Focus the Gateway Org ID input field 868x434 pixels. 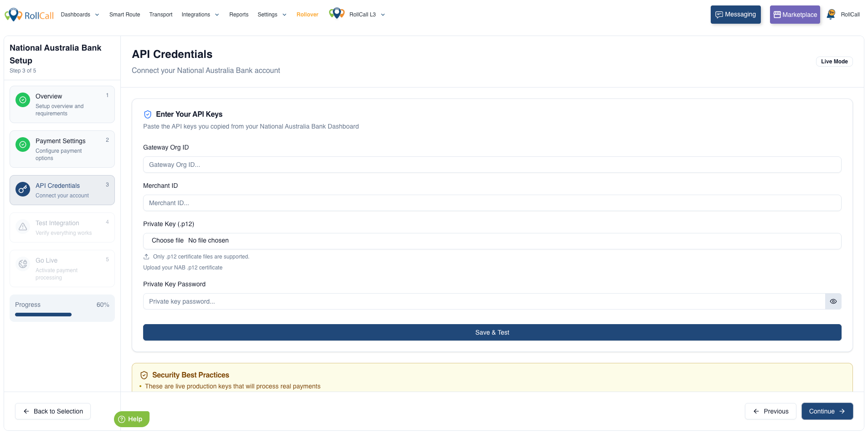tap(492, 165)
